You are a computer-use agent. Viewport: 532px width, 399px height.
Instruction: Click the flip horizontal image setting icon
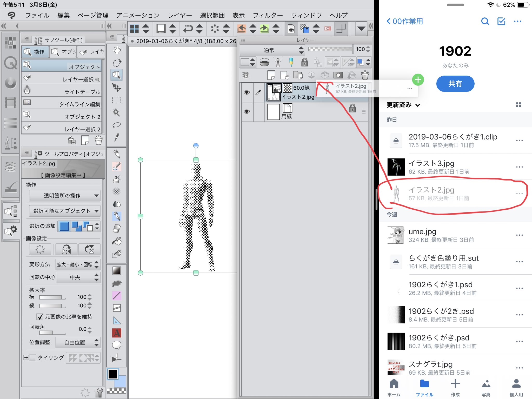(x=66, y=250)
